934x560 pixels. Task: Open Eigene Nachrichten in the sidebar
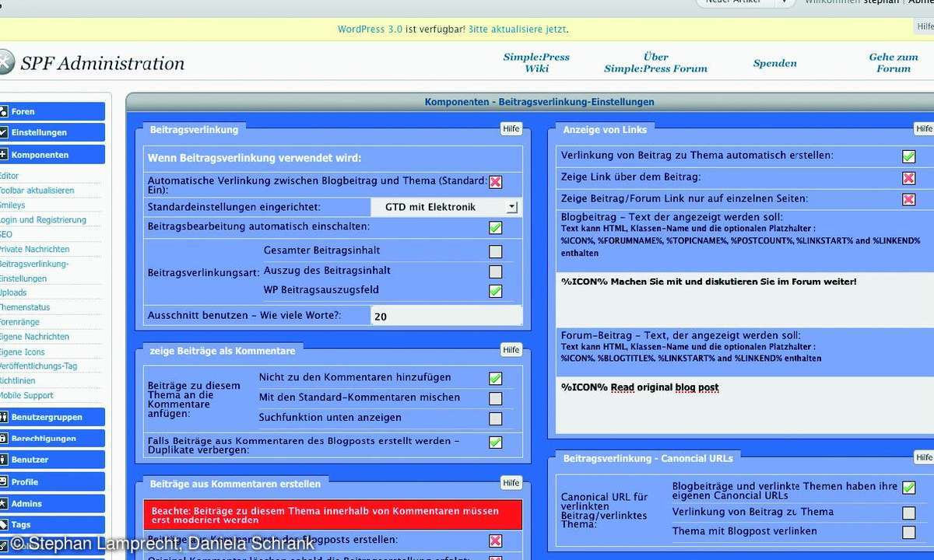coord(34,337)
